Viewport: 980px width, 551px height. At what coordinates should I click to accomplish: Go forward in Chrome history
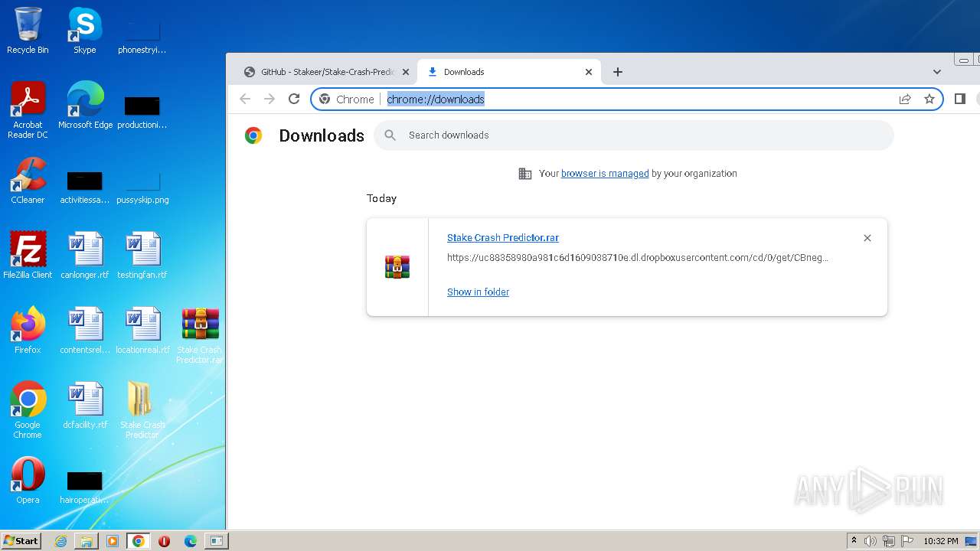(x=269, y=99)
